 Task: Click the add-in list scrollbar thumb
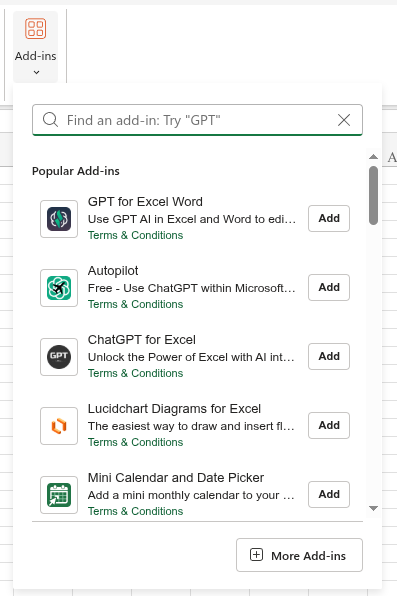click(373, 195)
